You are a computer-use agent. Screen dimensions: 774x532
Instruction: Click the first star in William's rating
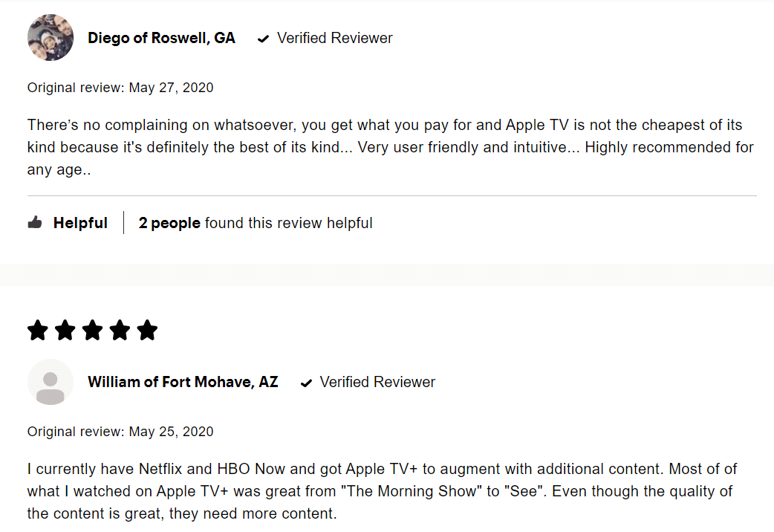(x=38, y=331)
